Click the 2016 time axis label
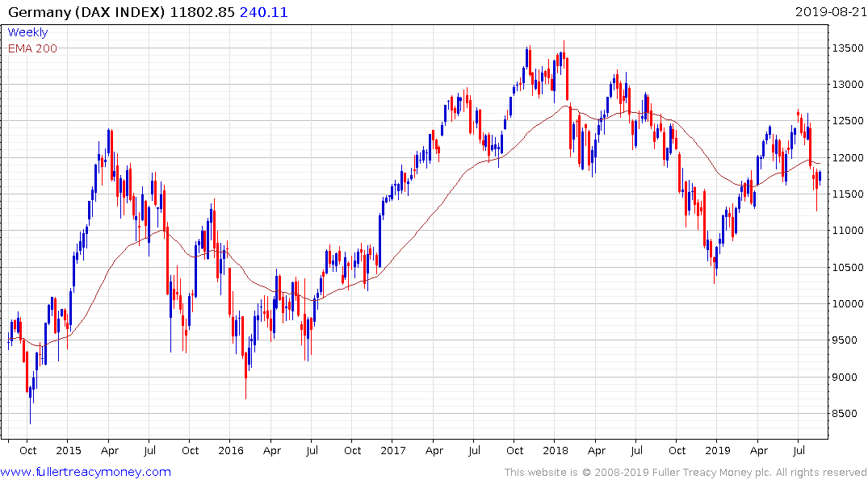Image resolution: width=868 pixels, height=484 pixels. pos(231,451)
